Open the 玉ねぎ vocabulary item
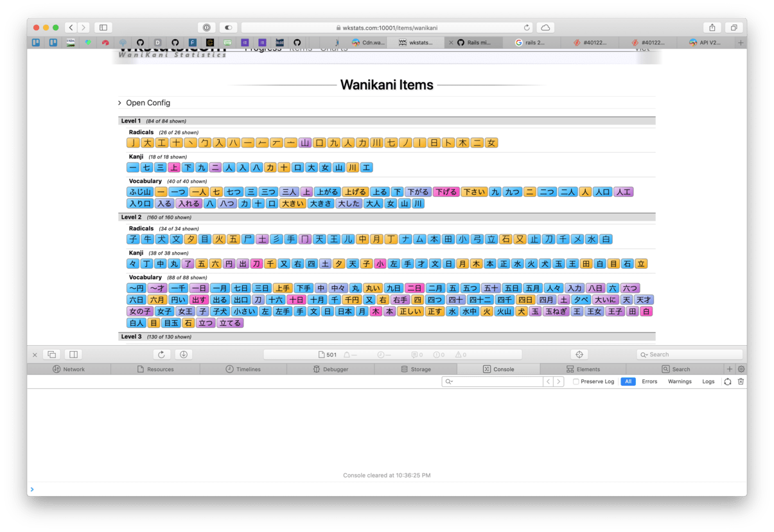The width and height of the screenshot is (774, 532). 556,311
